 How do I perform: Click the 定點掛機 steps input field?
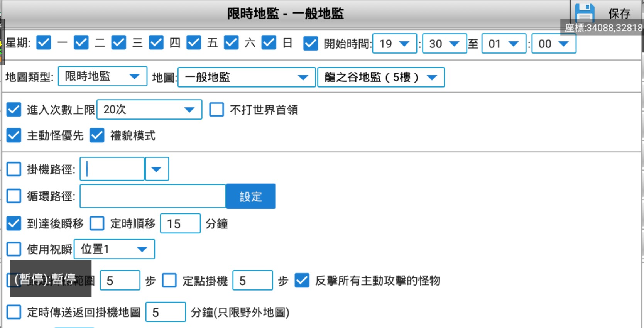point(253,280)
